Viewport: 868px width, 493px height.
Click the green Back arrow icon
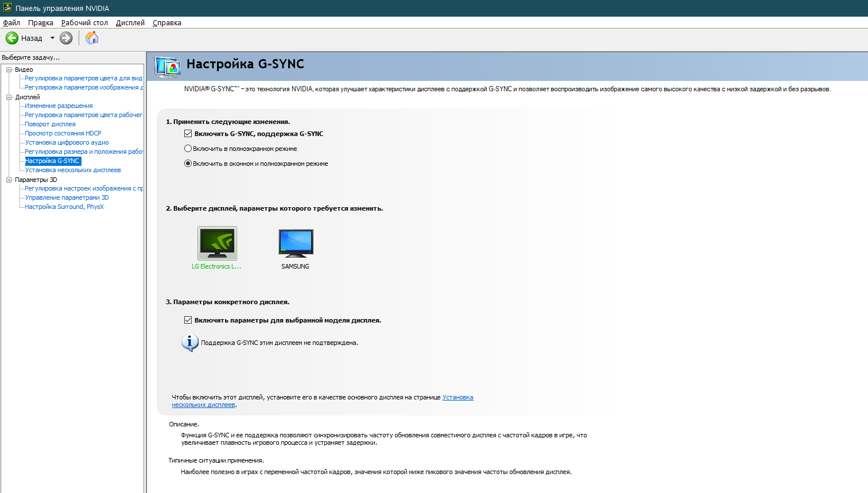(12, 38)
